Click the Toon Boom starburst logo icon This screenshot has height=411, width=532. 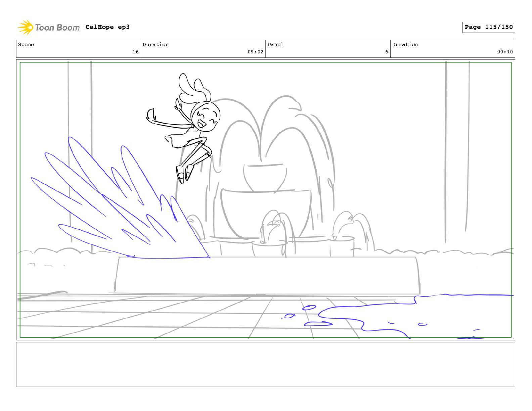[26, 27]
